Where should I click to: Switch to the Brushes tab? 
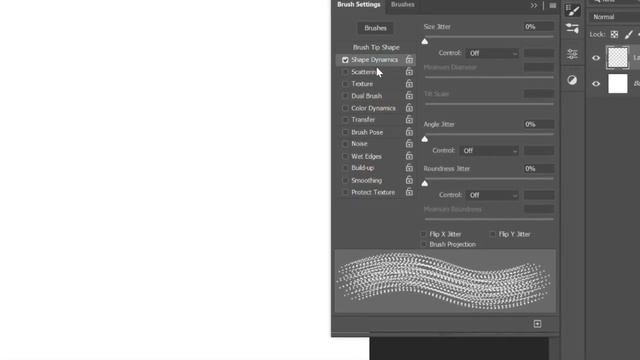point(402,4)
